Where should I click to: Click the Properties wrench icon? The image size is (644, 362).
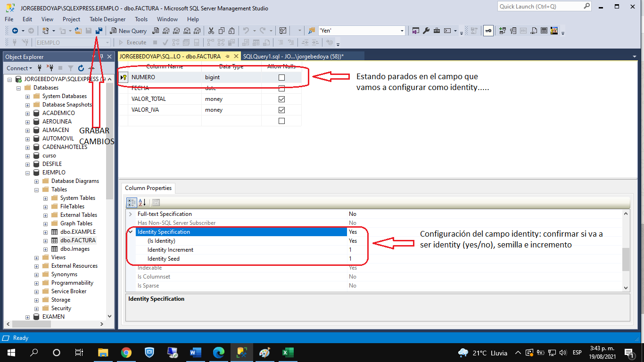[x=426, y=31]
